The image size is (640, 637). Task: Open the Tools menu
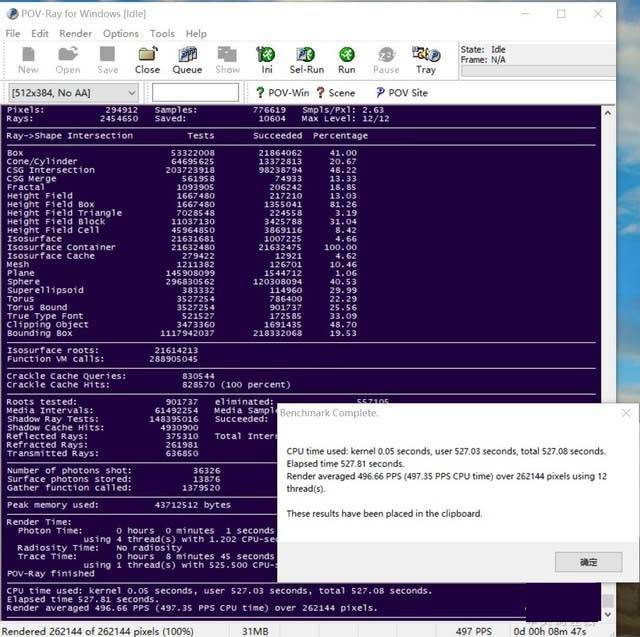(162, 33)
